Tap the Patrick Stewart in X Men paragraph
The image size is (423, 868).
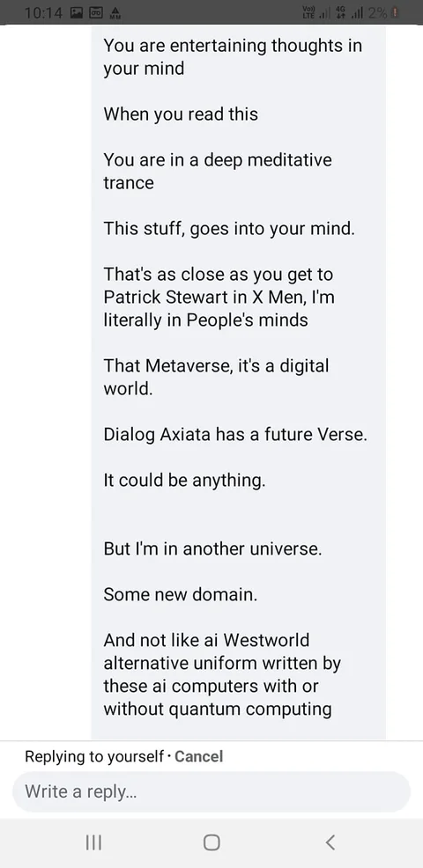click(219, 297)
